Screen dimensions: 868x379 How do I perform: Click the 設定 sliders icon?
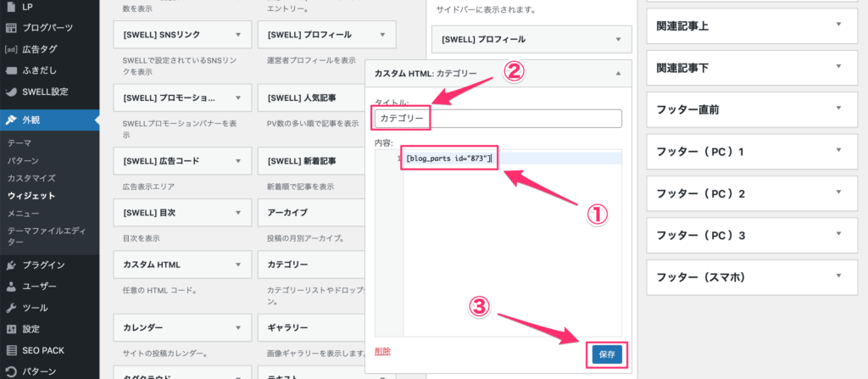11,329
